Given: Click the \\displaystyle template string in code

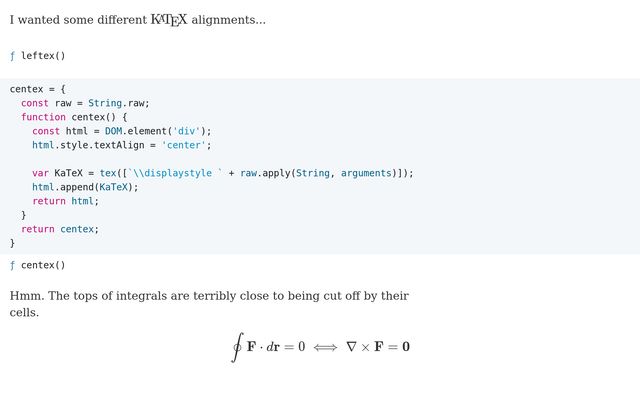Looking at the screenshot, I should pos(175,173).
